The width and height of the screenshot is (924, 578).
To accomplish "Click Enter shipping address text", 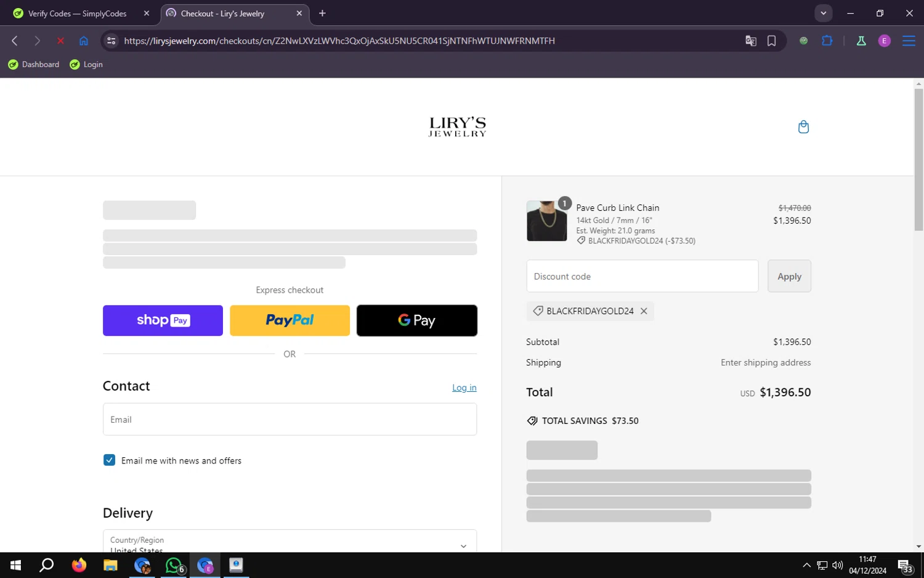I will (x=766, y=362).
